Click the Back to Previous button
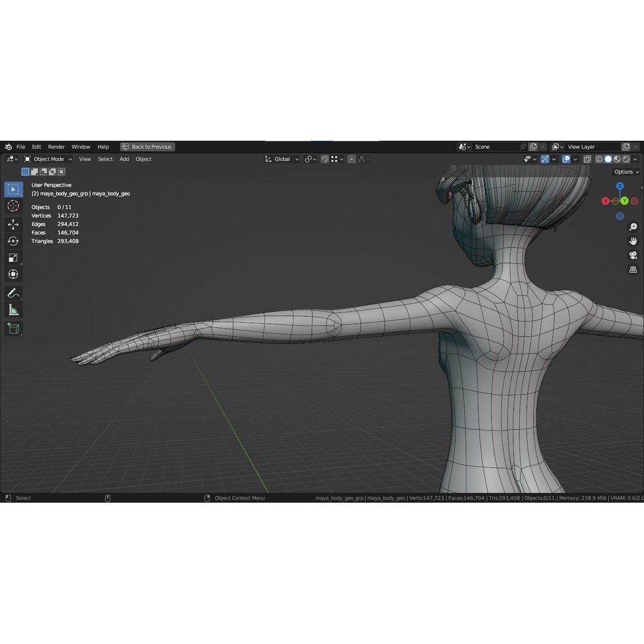 [x=147, y=147]
